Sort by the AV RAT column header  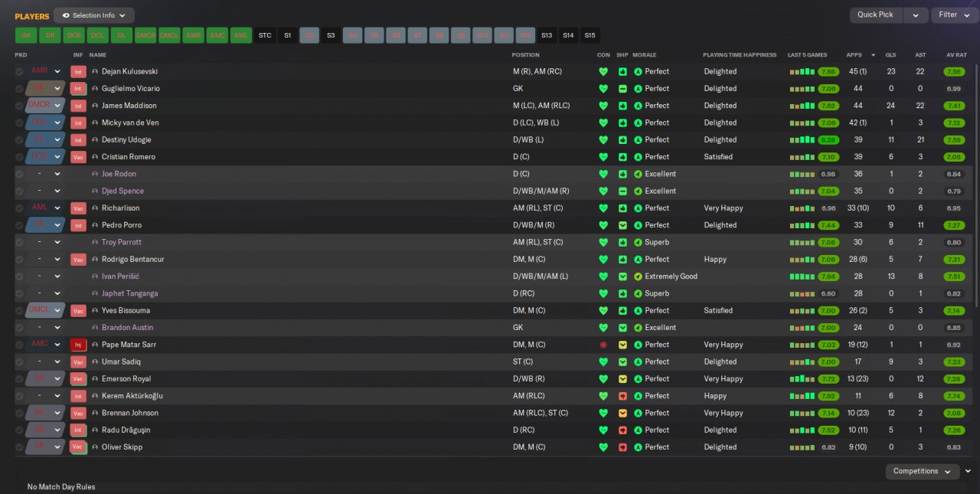pos(956,55)
